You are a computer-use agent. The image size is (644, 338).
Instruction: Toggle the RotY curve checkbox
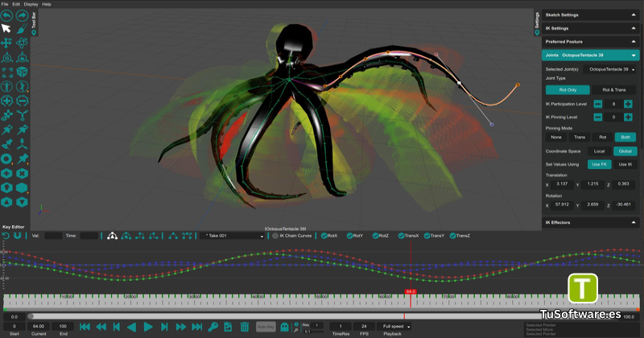pos(349,236)
